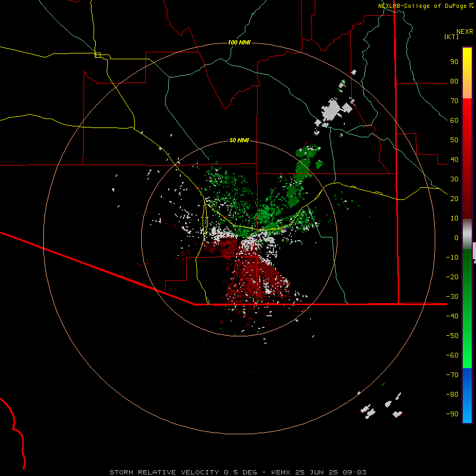Screen dimensions: 476x476
Task: Click the -40 scale value
Action: coord(452,316)
